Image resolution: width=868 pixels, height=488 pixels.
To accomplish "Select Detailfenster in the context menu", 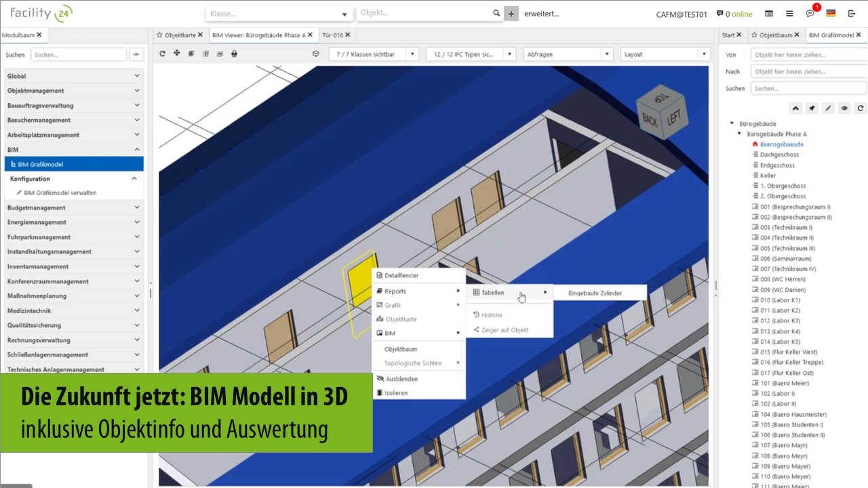I will point(418,275).
